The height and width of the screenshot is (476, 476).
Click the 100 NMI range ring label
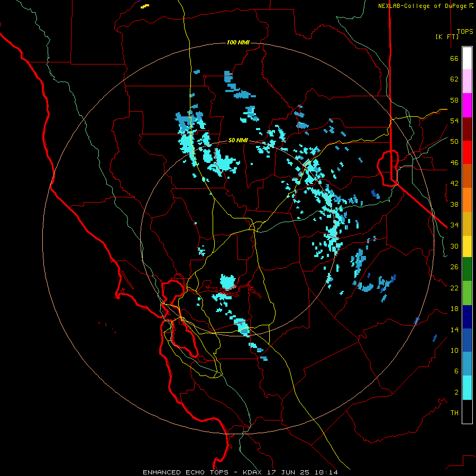click(238, 42)
